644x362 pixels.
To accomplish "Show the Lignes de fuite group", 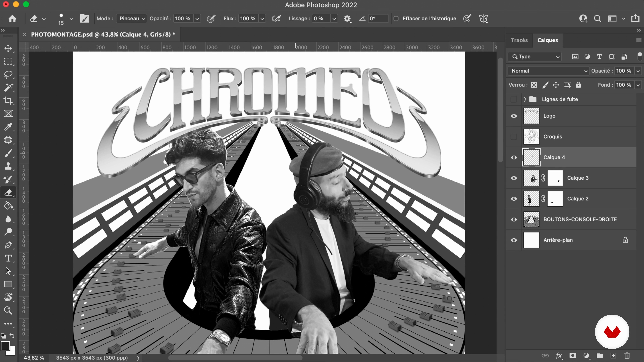I will click(514, 99).
